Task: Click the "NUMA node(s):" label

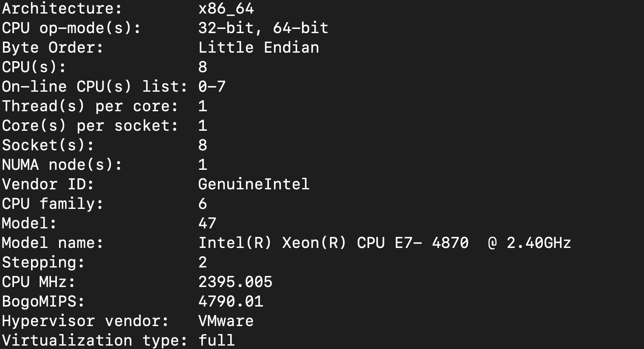Action: coord(62,165)
